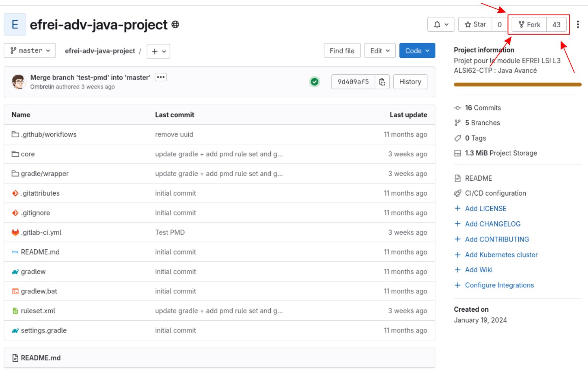The height and width of the screenshot is (380, 588).
Task: Expand commit message ellipsis toggle
Action: (161, 77)
